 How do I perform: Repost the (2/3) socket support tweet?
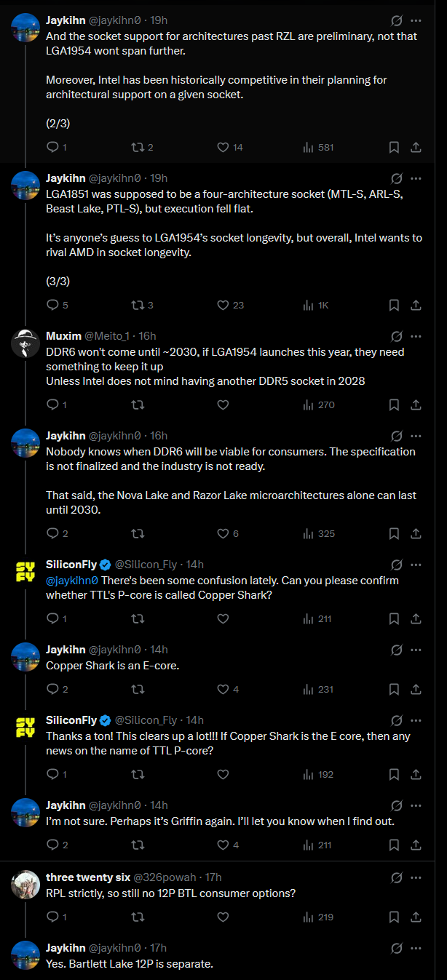(x=136, y=147)
